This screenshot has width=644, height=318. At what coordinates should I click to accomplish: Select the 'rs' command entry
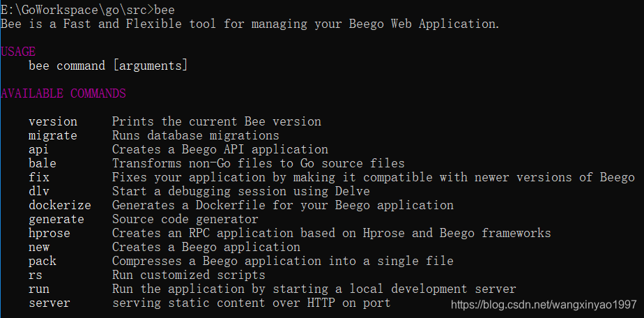pos(36,275)
